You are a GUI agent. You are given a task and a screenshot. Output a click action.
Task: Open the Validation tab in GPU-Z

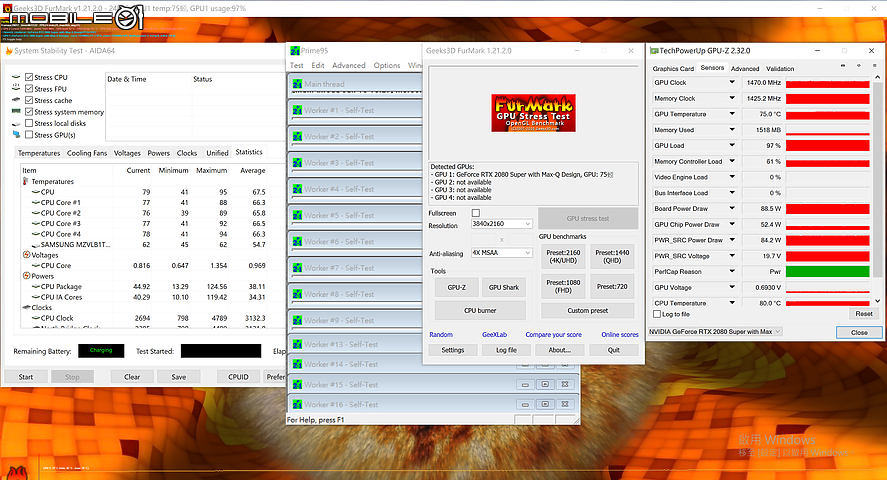780,68
